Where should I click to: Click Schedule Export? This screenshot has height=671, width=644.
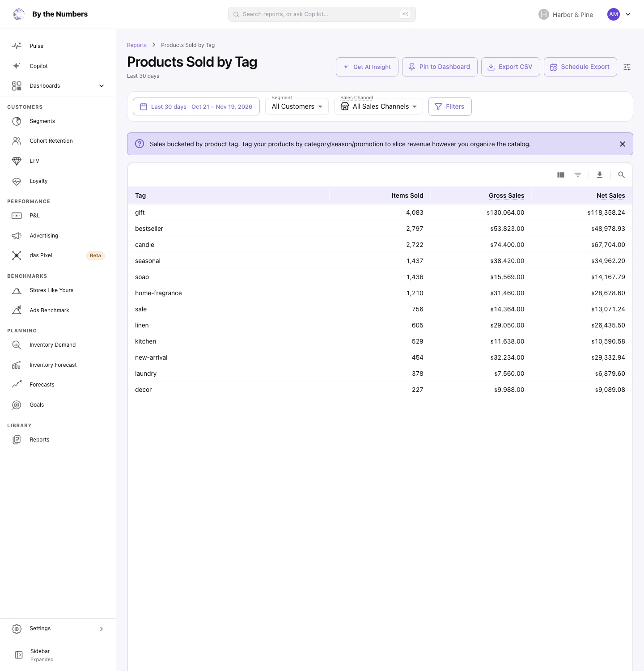tap(580, 67)
